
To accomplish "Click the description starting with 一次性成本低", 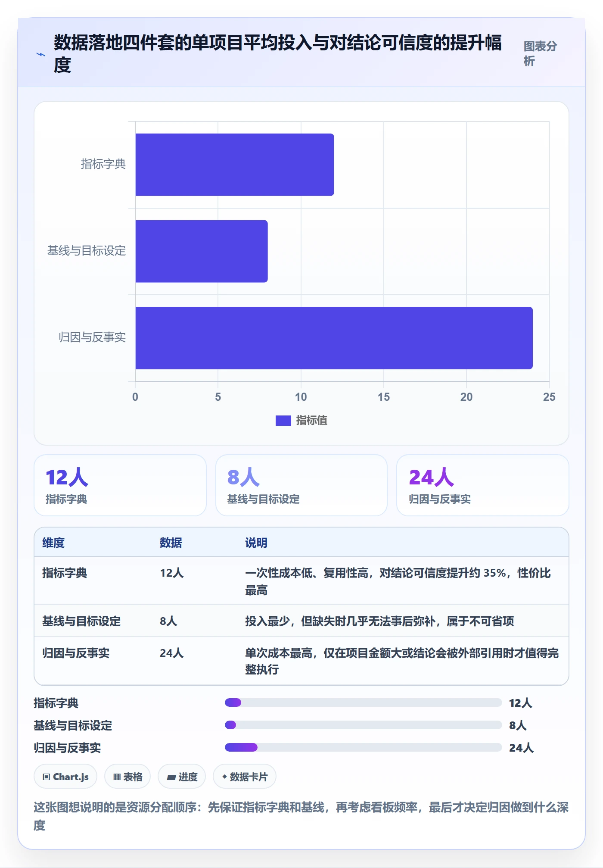I will tap(398, 581).
